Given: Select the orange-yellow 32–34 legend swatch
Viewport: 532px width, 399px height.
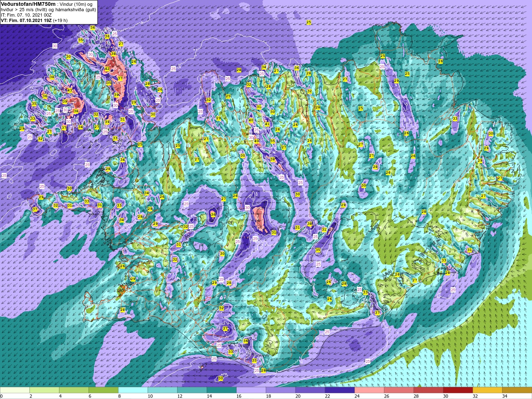Looking at the screenshot, I should (487, 390).
